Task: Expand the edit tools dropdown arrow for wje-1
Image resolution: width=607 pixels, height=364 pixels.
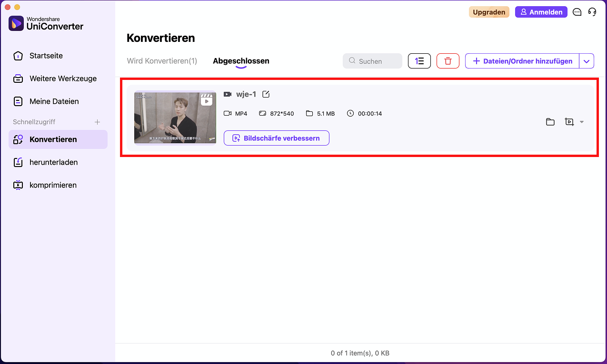Action: (x=582, y=122)
